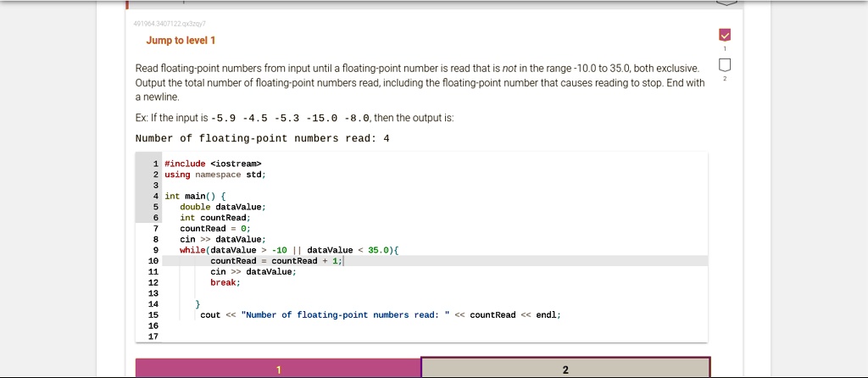The image size is (868, 378).
Task: Click the example output text line
Action: pyautogui.click(x=262, y=138)
